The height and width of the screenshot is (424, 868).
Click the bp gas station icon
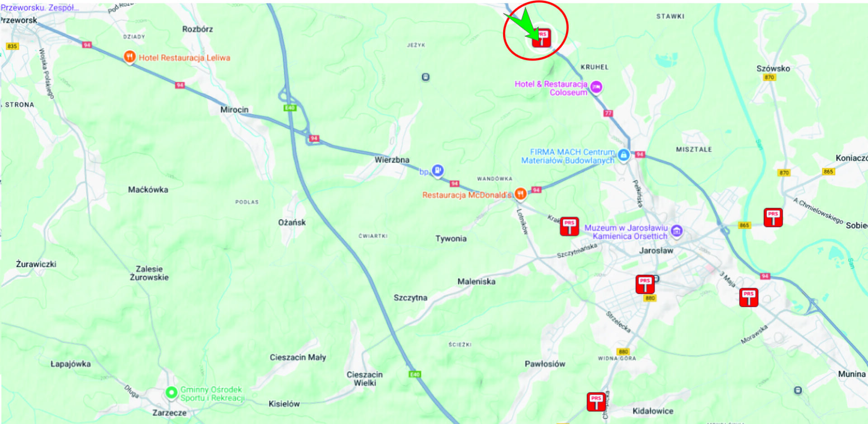click(x=437, y=171)
